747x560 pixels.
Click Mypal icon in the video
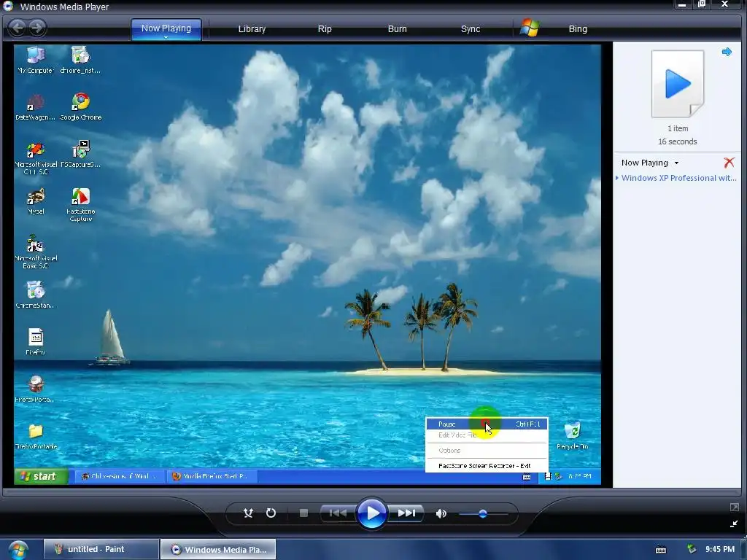click(x=36, y=201)
